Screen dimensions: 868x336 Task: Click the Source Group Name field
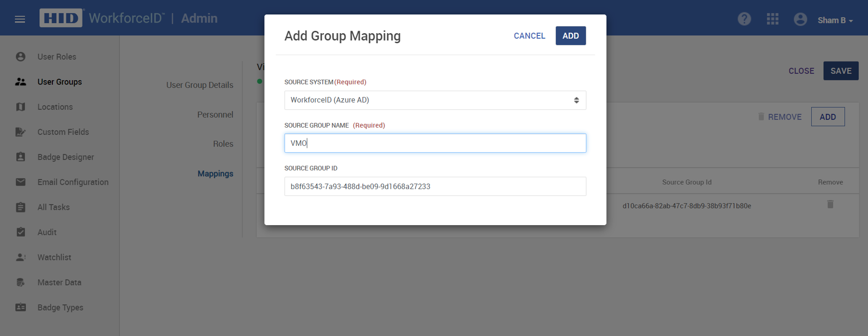tap(435, 143)
